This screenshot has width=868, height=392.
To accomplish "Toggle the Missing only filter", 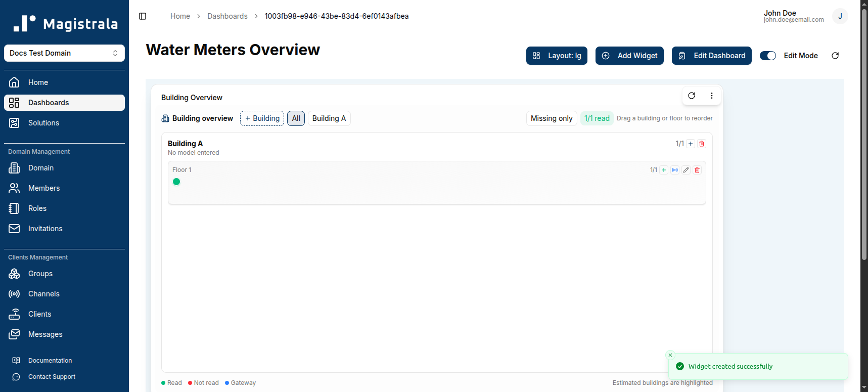I will pyautogui.click(x=552, y=118).
